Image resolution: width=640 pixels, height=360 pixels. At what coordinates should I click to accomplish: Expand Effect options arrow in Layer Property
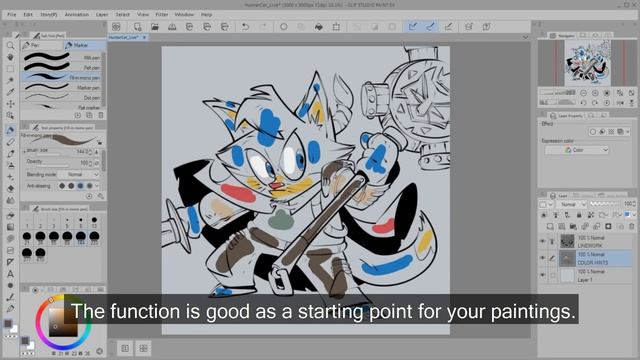628,131
